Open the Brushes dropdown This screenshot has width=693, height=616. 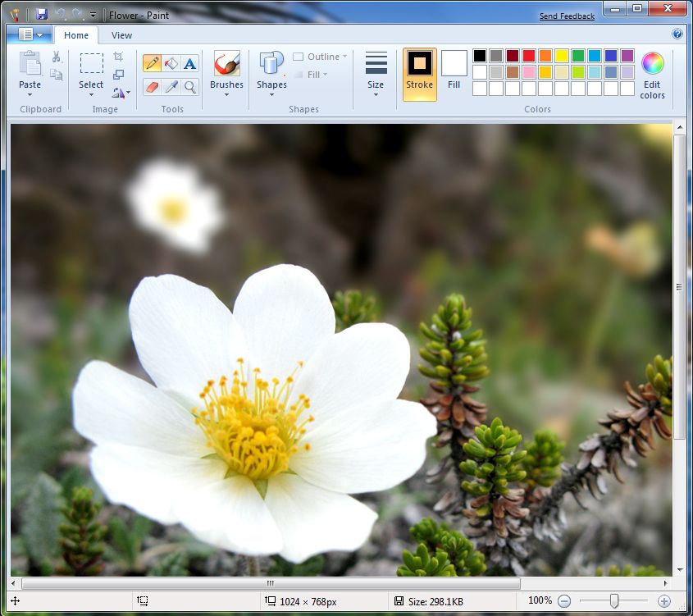226,74
